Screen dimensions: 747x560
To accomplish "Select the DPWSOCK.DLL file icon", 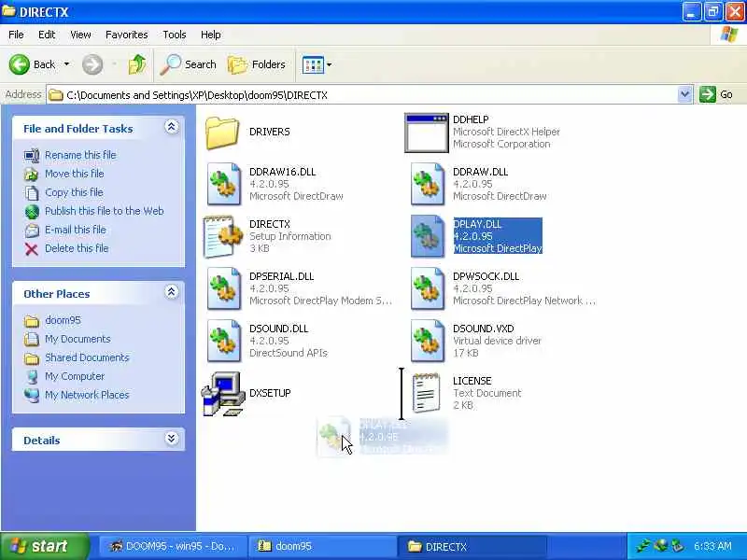I will coord(428,289).
